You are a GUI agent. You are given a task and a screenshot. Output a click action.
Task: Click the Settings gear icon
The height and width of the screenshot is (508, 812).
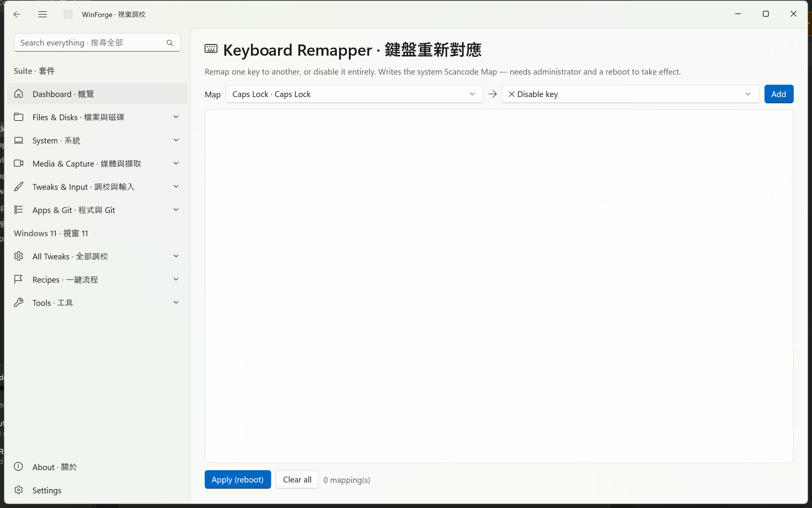pyautogui.click(x=19, y=490)
